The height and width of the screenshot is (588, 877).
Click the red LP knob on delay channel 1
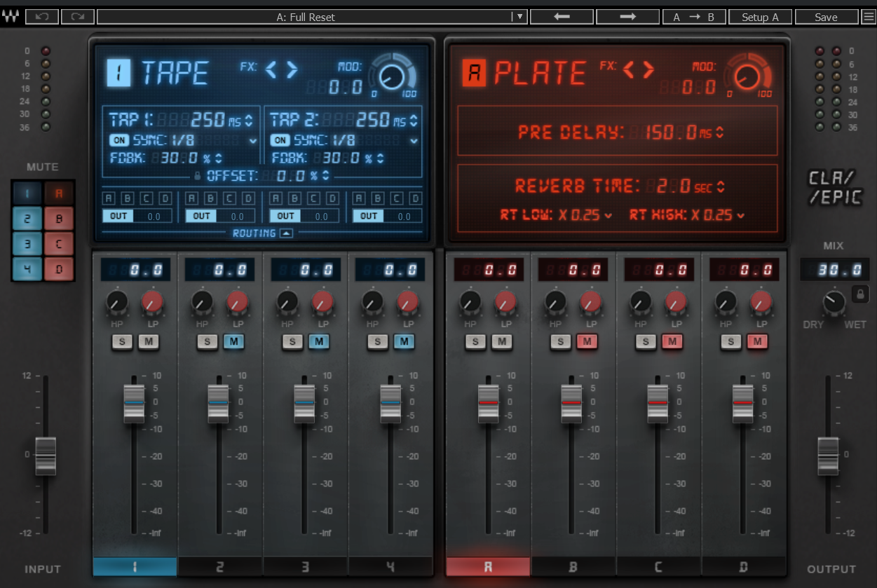pyautogui.click(x=151, y=303)
